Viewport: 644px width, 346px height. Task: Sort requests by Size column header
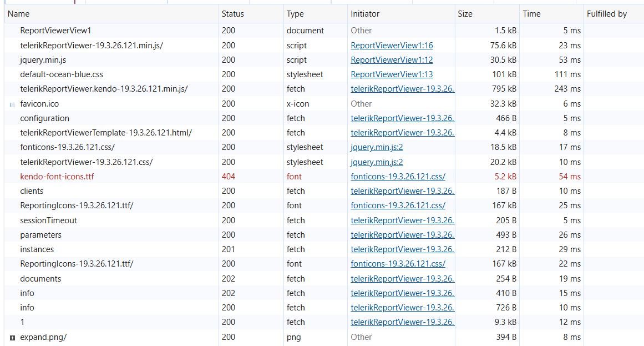465,14
